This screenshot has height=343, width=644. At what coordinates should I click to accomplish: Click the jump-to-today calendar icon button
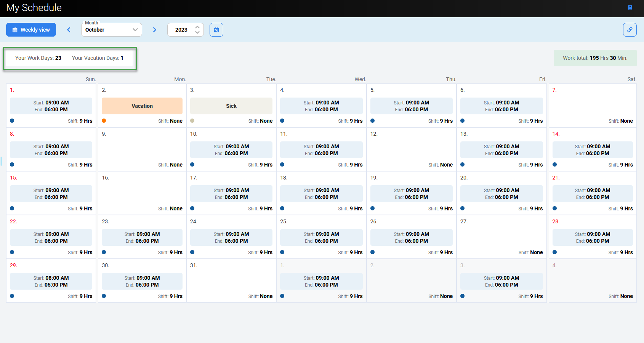[216, 30]
